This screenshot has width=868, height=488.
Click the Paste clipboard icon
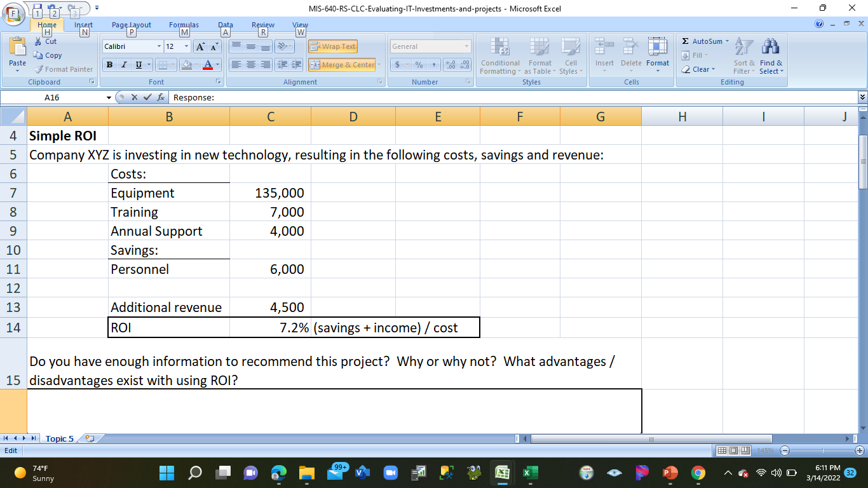[x=17, y=48]
